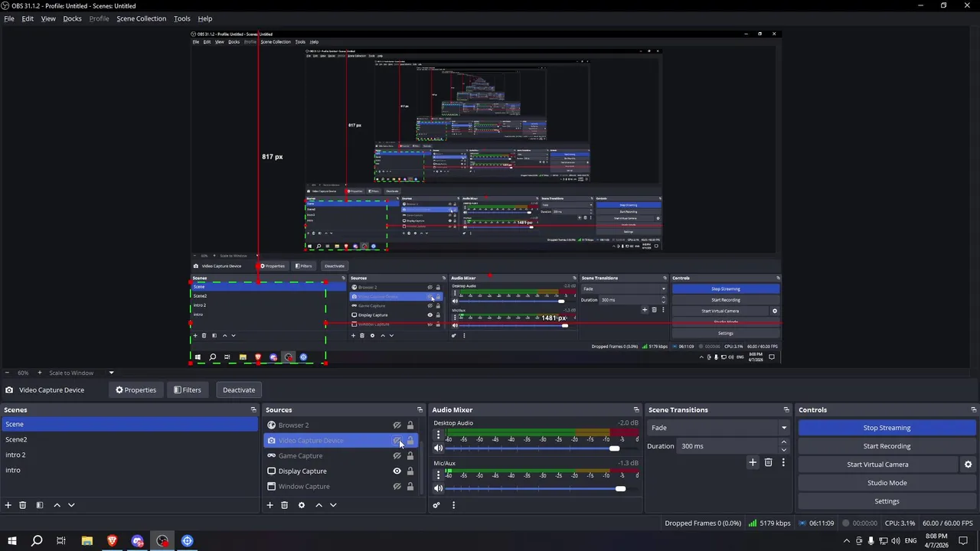Remove scene transition with trash icon
This screenshot has height=551, width=980.
[x=769, y=462]
